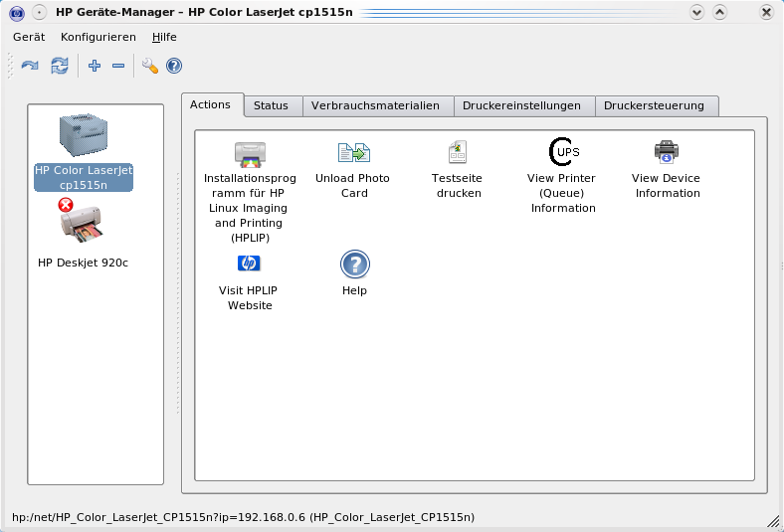This screenshot has height=532, width=784.
Task: Close the HP Geräte-Manager window
Action: click(766, 12)
